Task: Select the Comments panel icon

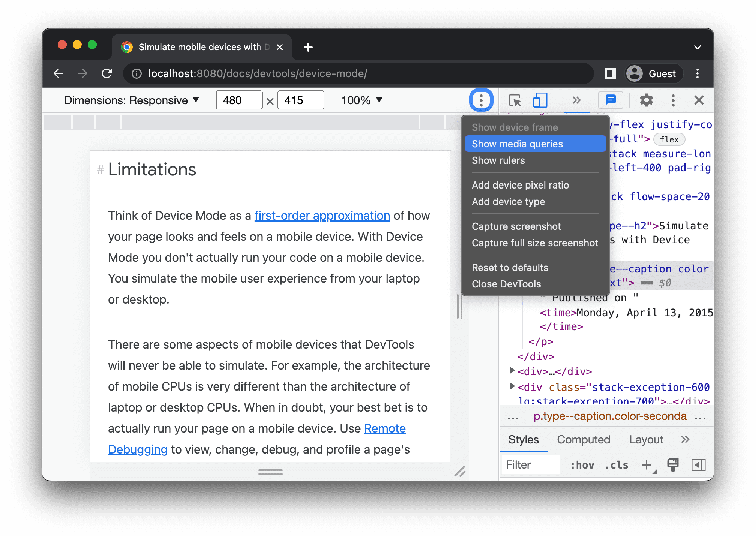Action: click(x=611, y=100)
